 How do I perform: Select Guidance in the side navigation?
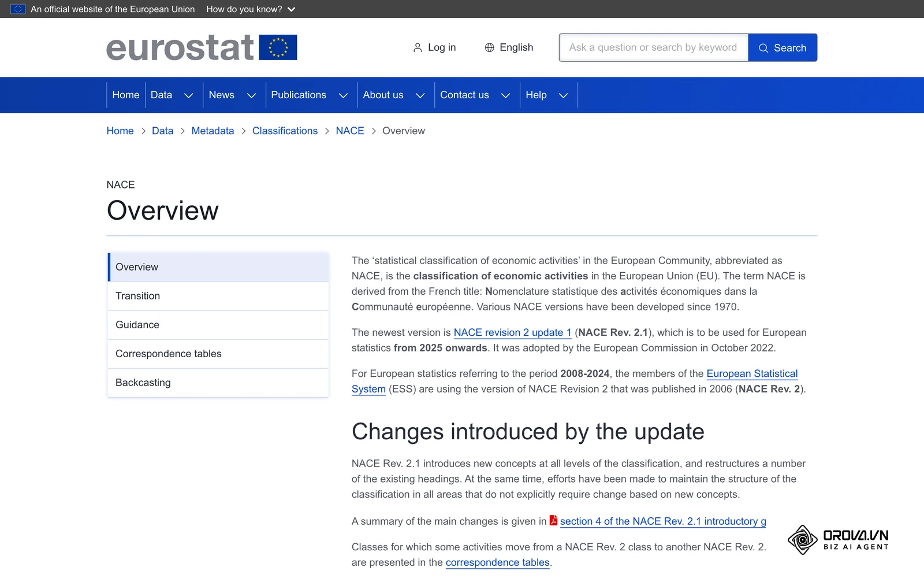click(x=218, y=325)
